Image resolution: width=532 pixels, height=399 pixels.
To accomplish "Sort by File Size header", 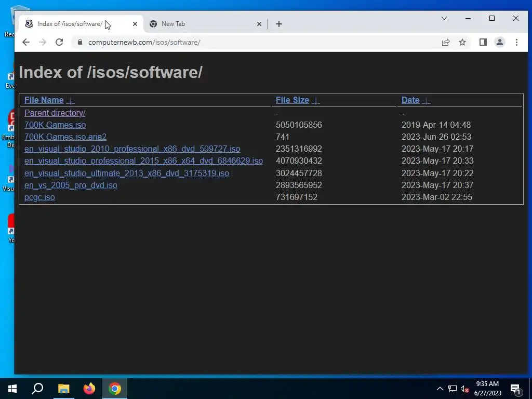I will [x=292, y=100].
